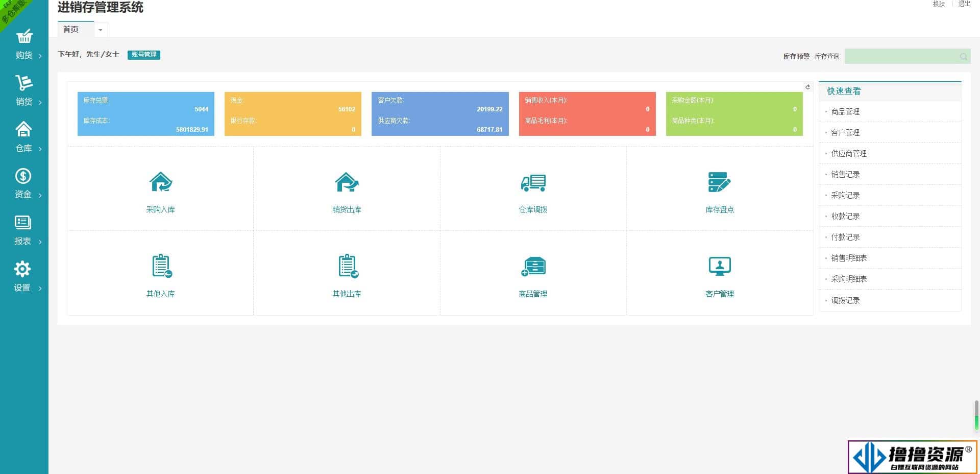
Task: Click the 销货出库 label
Action: pos(347,209)
